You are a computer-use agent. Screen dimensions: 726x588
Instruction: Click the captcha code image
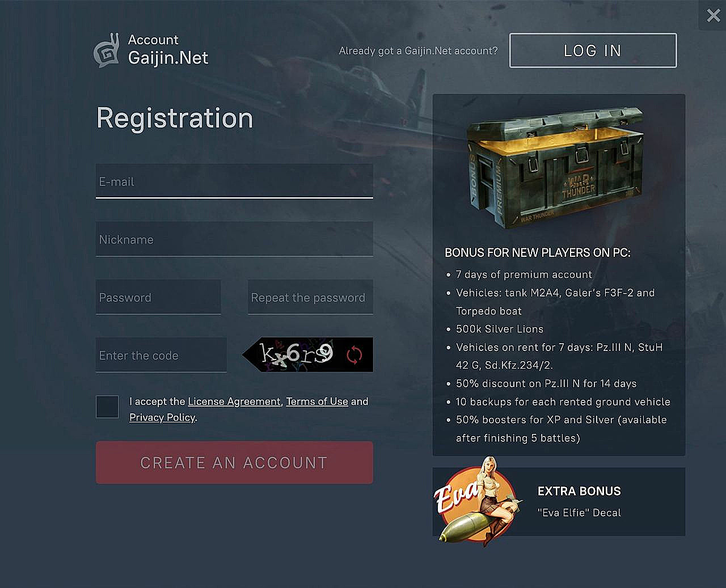point(307,355)
